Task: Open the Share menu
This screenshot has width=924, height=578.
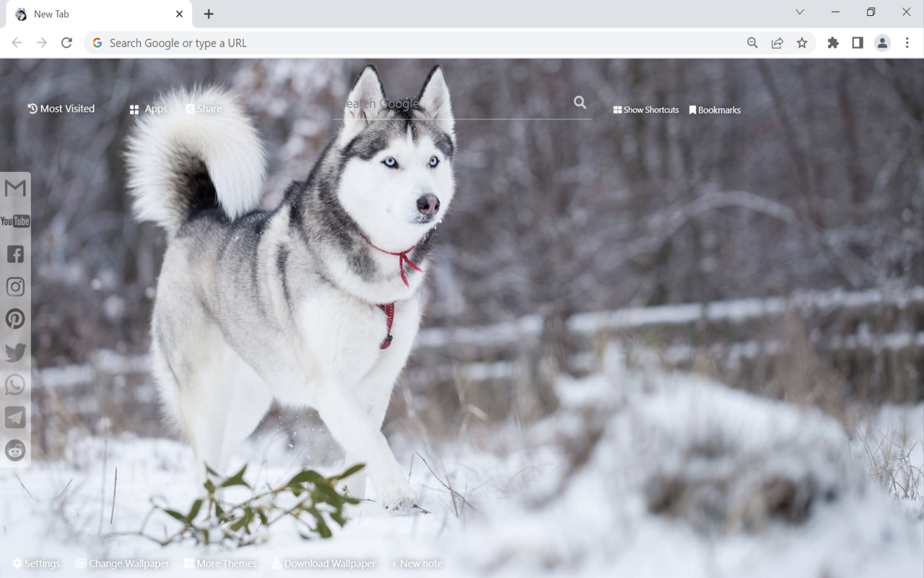Action: pyautogui.click(x=204, y=108)
